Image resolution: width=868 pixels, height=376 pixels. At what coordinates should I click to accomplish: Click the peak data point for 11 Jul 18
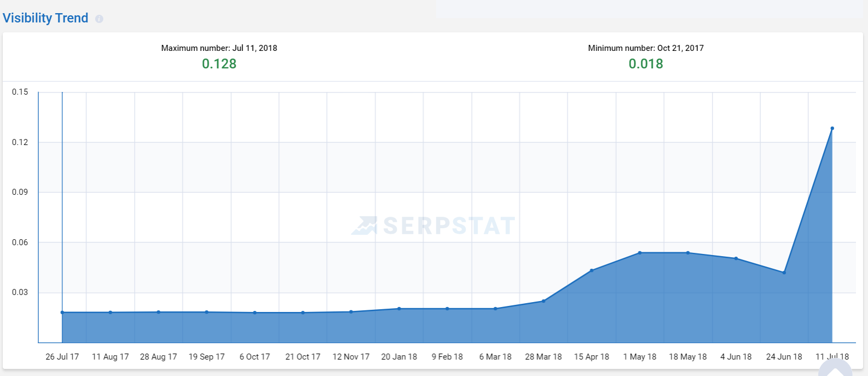pos(832,129)
